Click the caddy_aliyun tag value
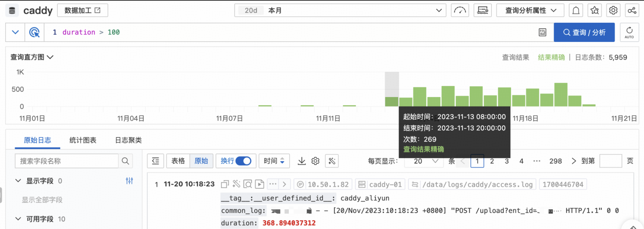The height and width of the screenshot is (229, 644). pyautogui.click(x=365, y=198)
